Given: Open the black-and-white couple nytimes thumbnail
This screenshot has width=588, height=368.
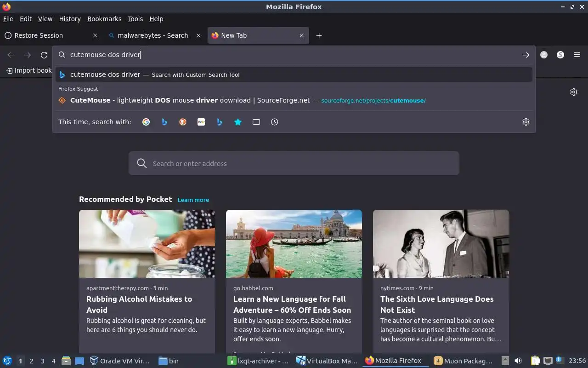Looking at the screenshot, I should pyautogui.click(x=441, y=244).
